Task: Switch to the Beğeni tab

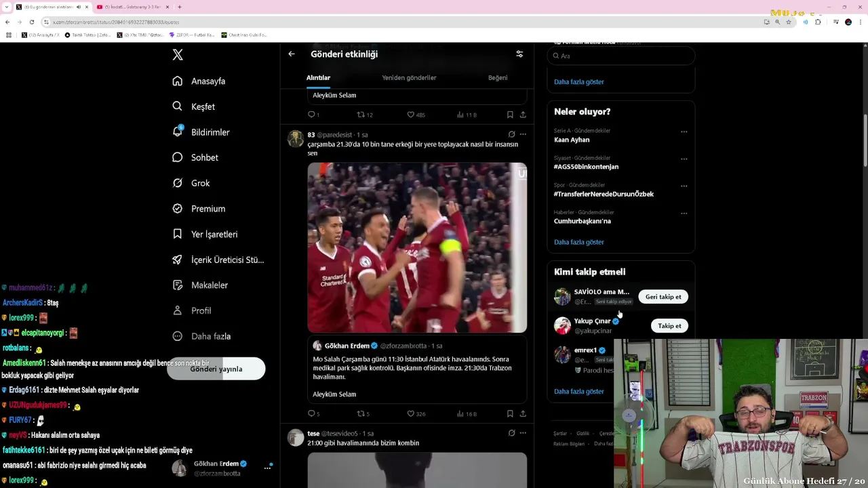Action: (498, 78)
